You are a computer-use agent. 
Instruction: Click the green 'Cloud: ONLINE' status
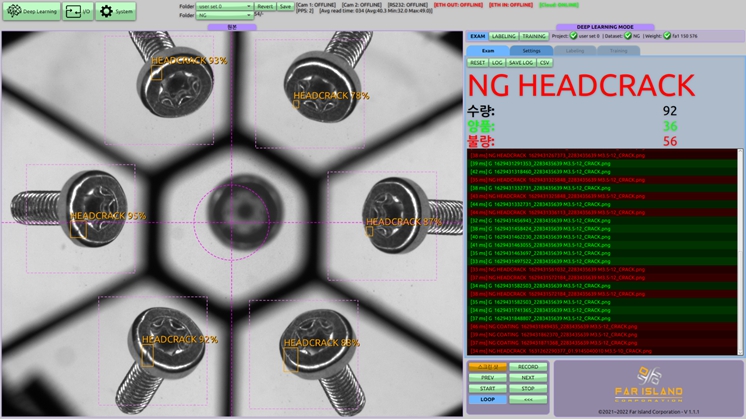click(559, 5)
